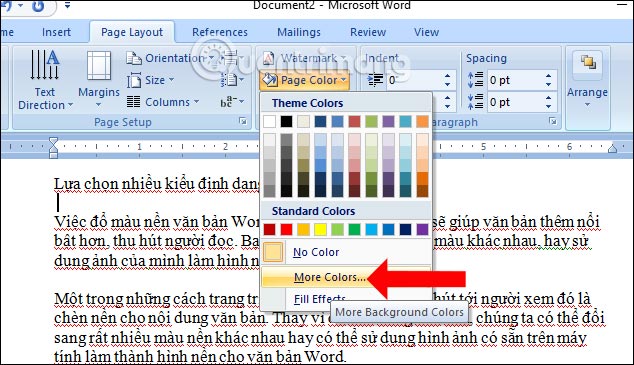This screenshot has height=365, width=634.
Task: Expand the Arrange dropdown arrow
Action: pos(588,105)
